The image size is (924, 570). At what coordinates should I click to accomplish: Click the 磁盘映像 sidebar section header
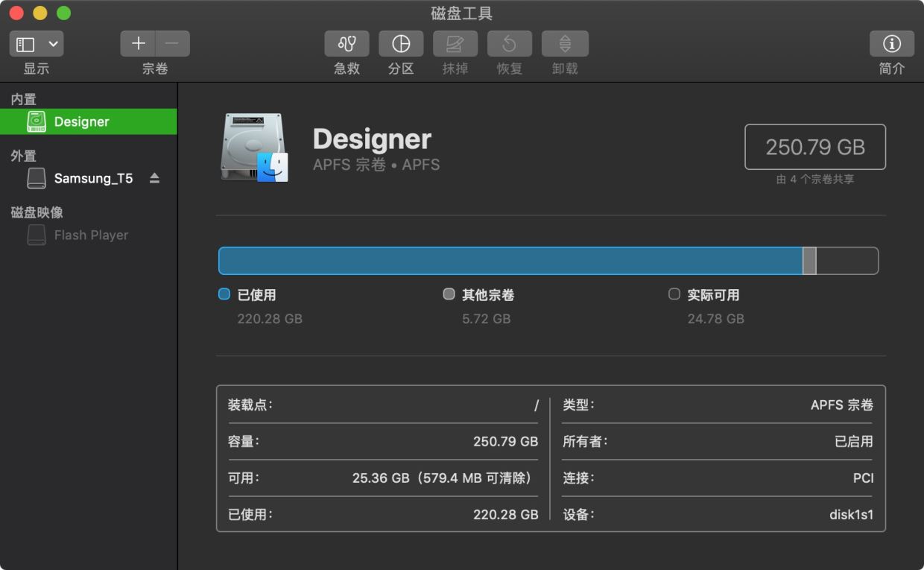pos(37,212)
